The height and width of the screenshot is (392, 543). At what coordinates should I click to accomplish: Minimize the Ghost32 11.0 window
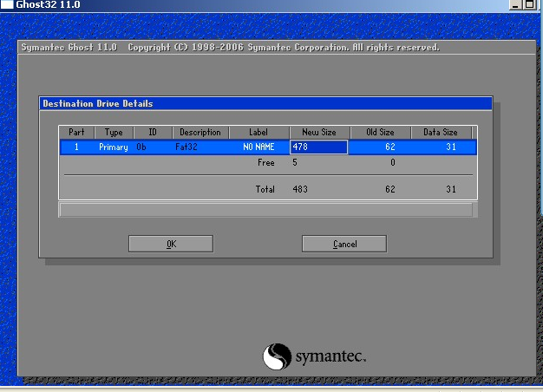(x=515, y=4)
